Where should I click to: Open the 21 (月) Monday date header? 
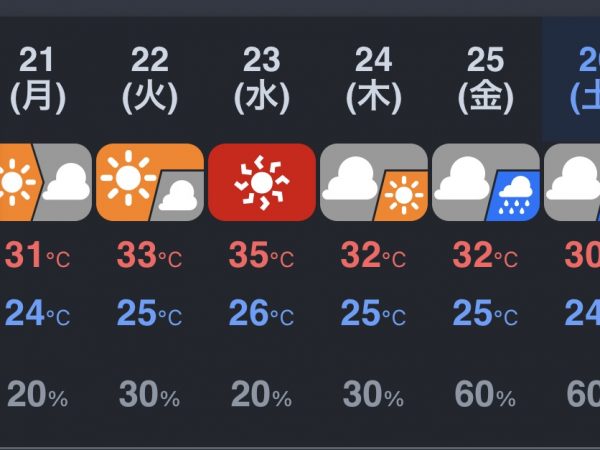tap(38, 80)
